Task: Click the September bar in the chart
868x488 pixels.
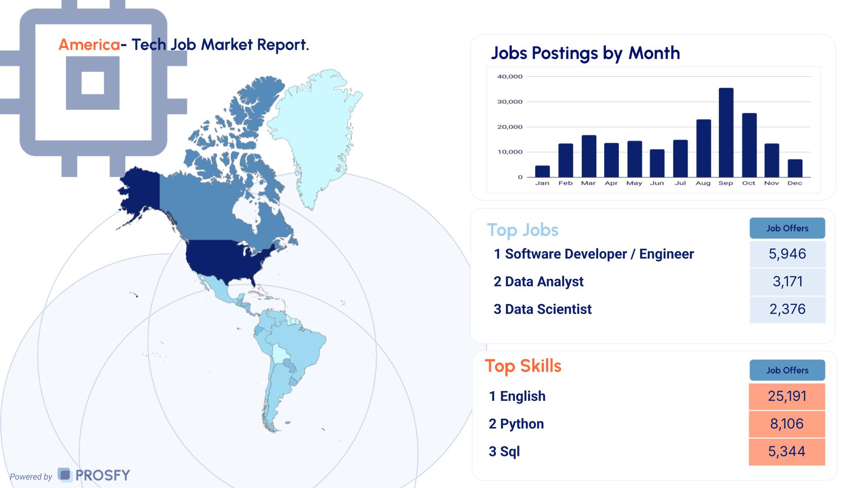Action: click(x=726, y=132)
